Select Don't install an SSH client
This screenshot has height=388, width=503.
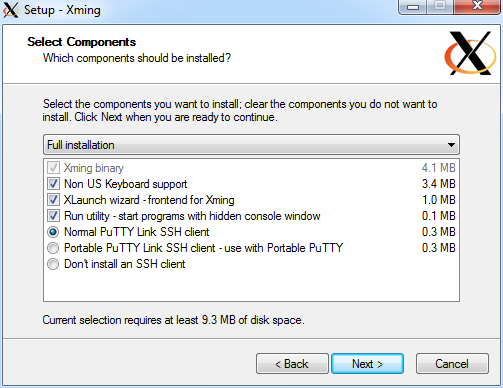click(x=53, y=264)
